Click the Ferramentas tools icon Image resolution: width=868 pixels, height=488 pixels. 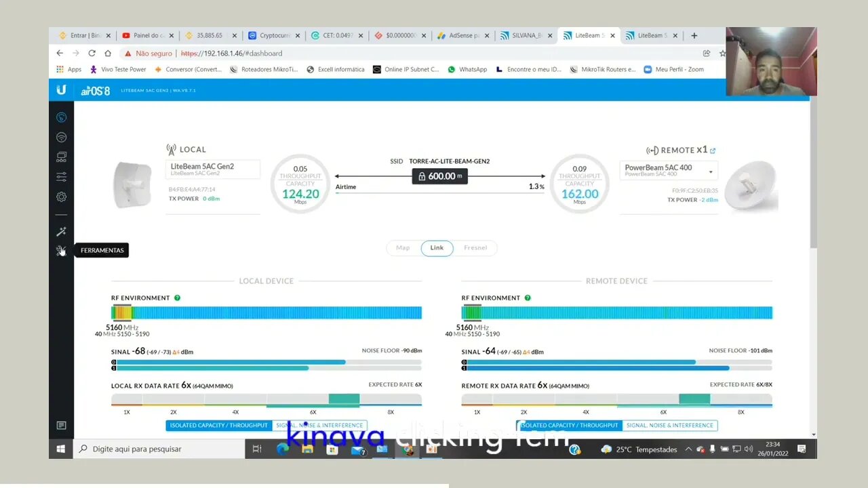(61, 251)
